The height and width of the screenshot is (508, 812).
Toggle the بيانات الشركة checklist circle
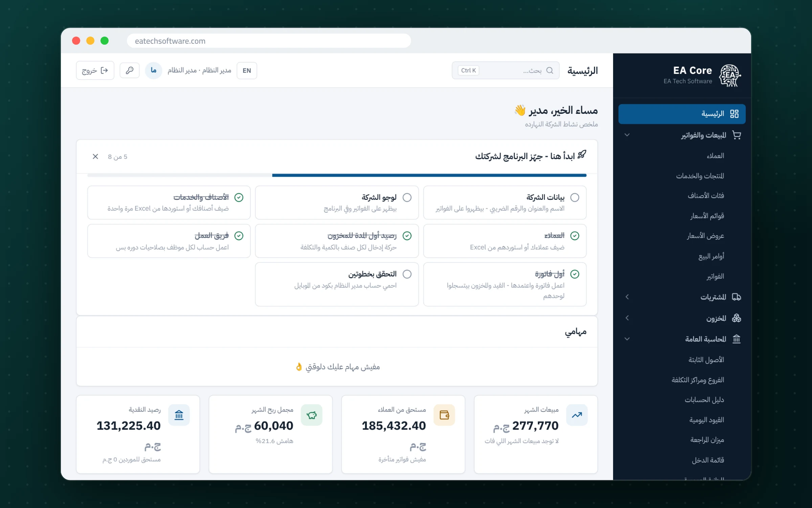(575, 197)
